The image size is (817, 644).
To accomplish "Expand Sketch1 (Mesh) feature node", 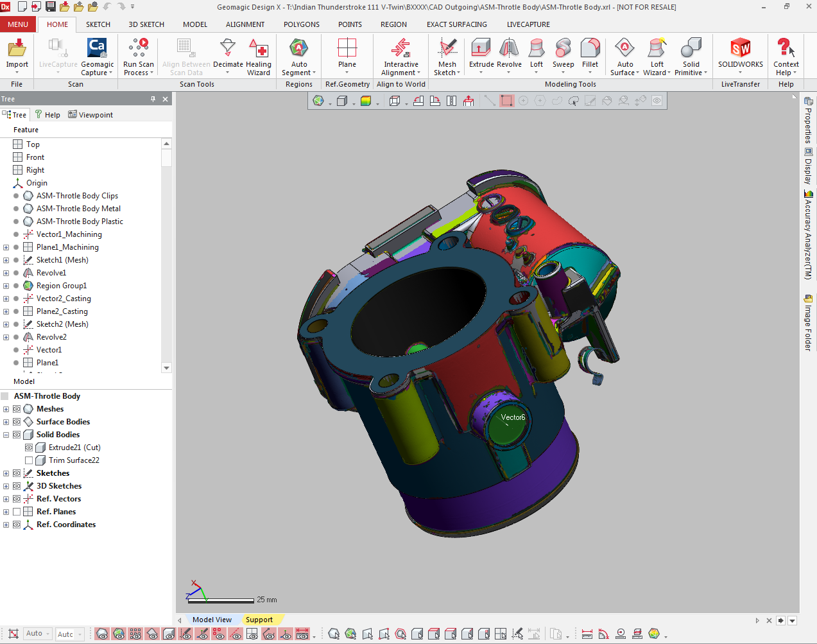I will (6, 260).
